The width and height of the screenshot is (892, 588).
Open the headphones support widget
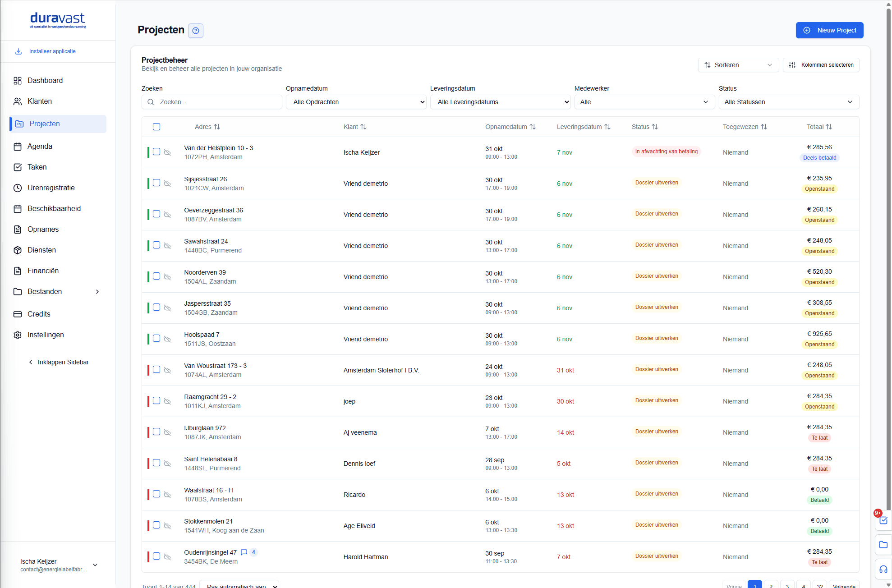[883, 569]
